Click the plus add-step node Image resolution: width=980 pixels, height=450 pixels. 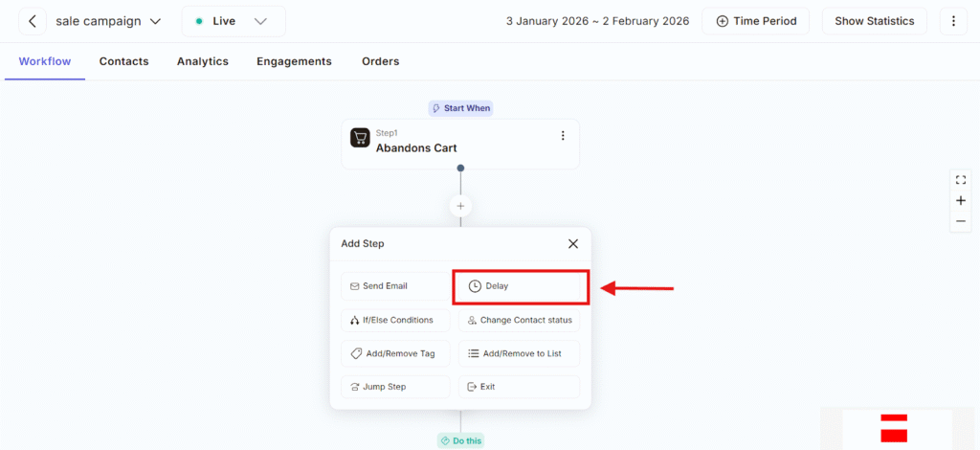(x=460, y=206)
